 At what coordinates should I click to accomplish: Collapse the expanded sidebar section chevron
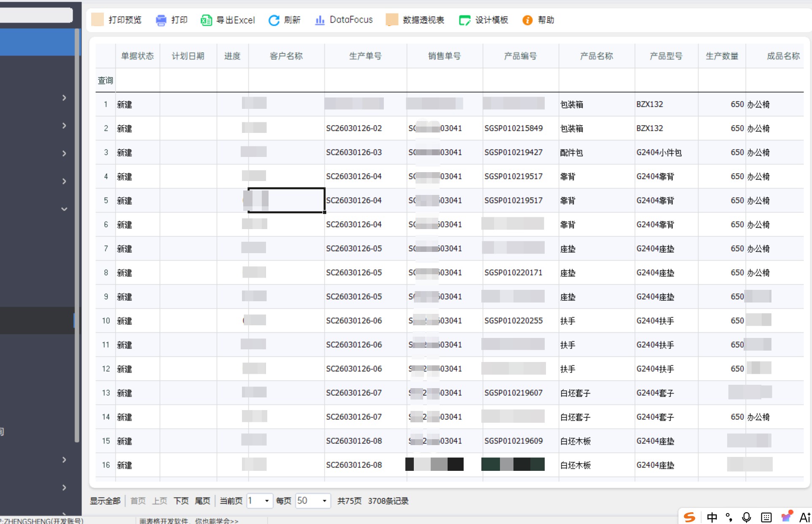tap(64, 209)
